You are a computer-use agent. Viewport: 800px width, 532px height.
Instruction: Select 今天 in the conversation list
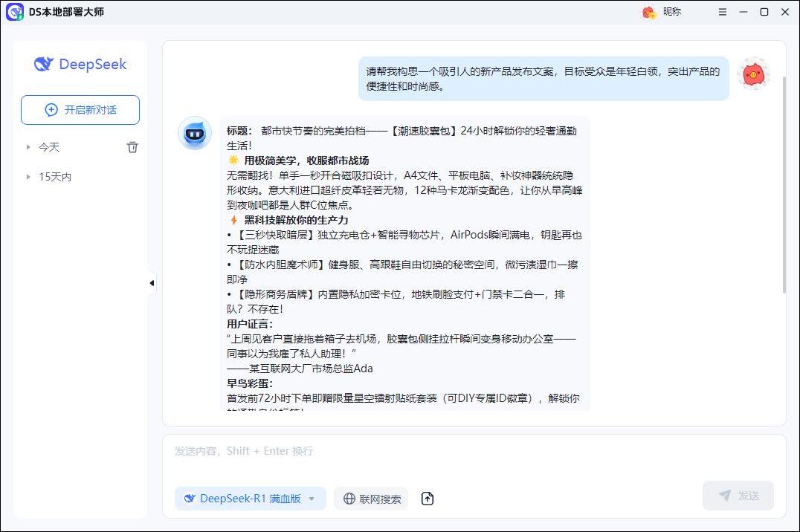coord(49,147)
